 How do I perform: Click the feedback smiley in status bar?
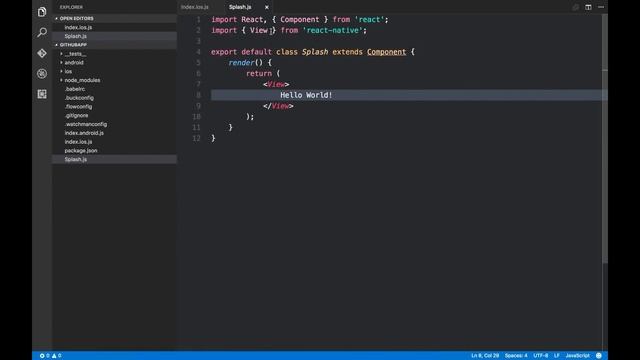(599, 356)
